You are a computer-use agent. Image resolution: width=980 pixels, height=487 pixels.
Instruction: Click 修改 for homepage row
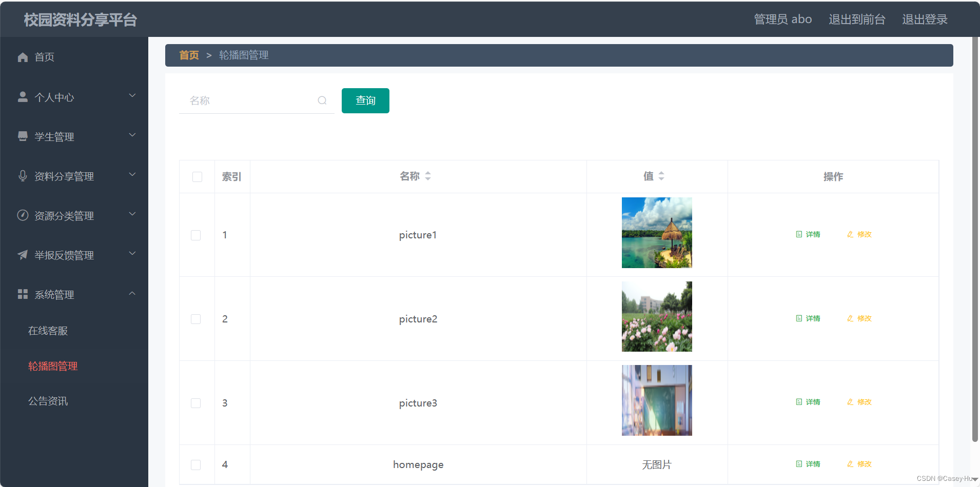click(859, 464)
